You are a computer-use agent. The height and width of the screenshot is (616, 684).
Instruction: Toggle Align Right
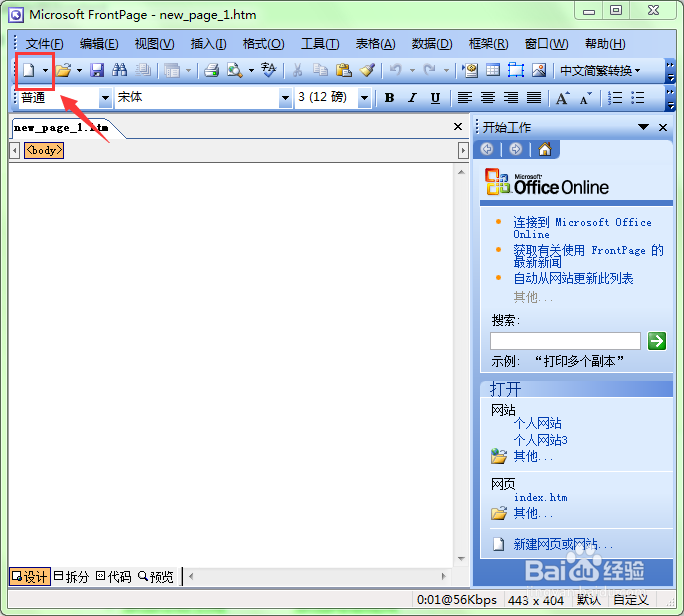[x=511, y=98]
